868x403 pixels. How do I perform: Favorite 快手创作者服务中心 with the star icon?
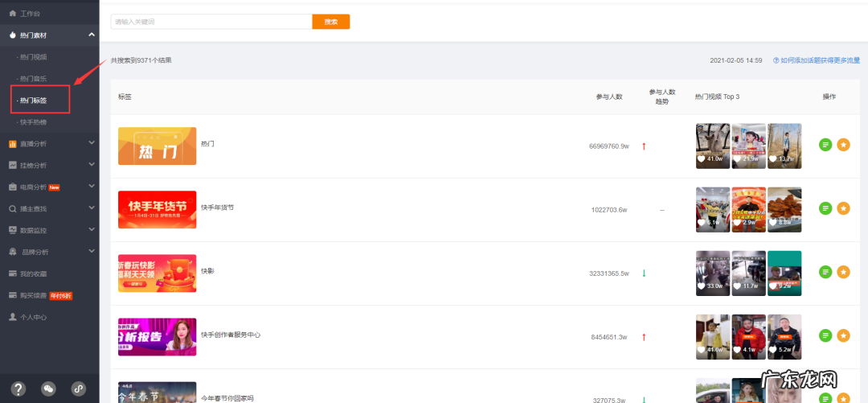[x=843, y=335]
